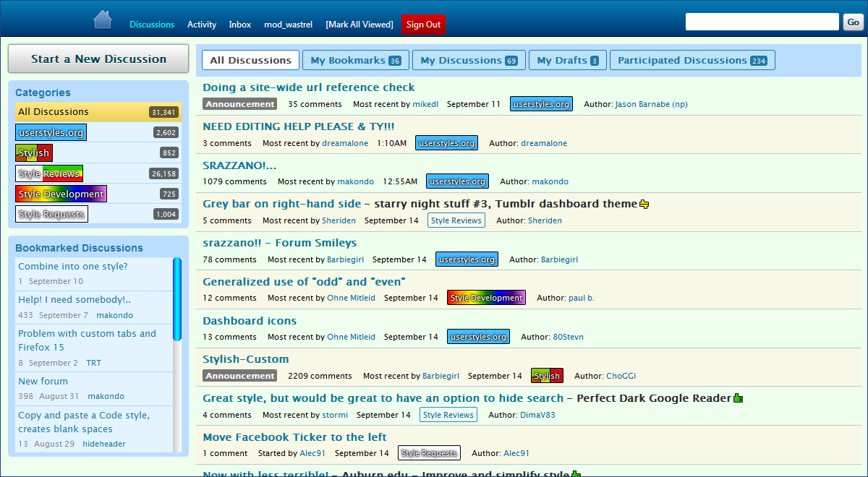This screenshot has width=868, height=477.
Task: Click the home icon in header
Action: pyautogui.click(x=103, y=20)
